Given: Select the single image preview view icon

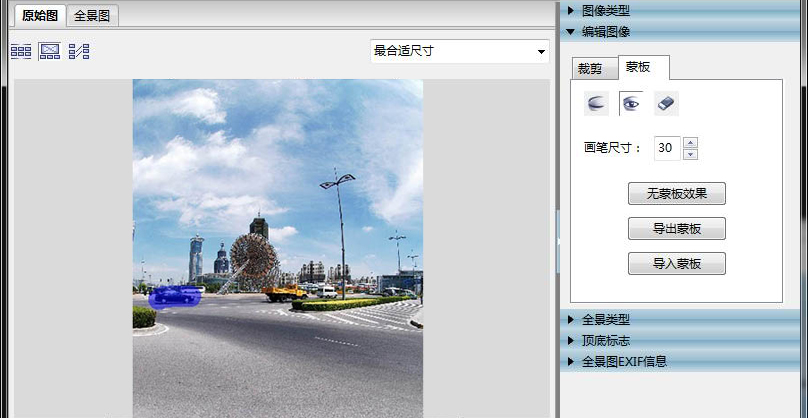Looking at the screenshot, I should pos(49,51).
